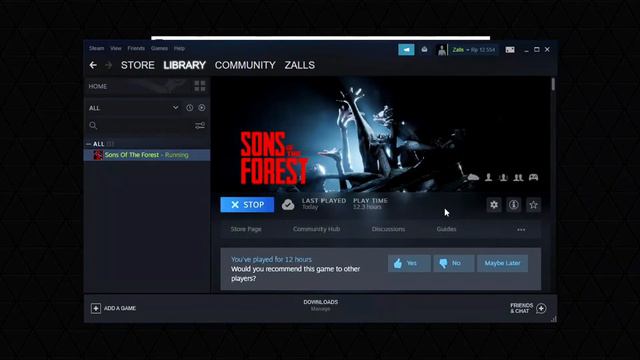Click the window resize grip corner

click(553, 319)
